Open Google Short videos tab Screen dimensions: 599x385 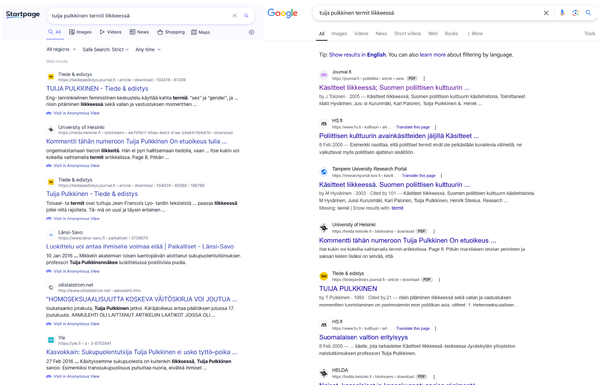(x=408, y=34)
